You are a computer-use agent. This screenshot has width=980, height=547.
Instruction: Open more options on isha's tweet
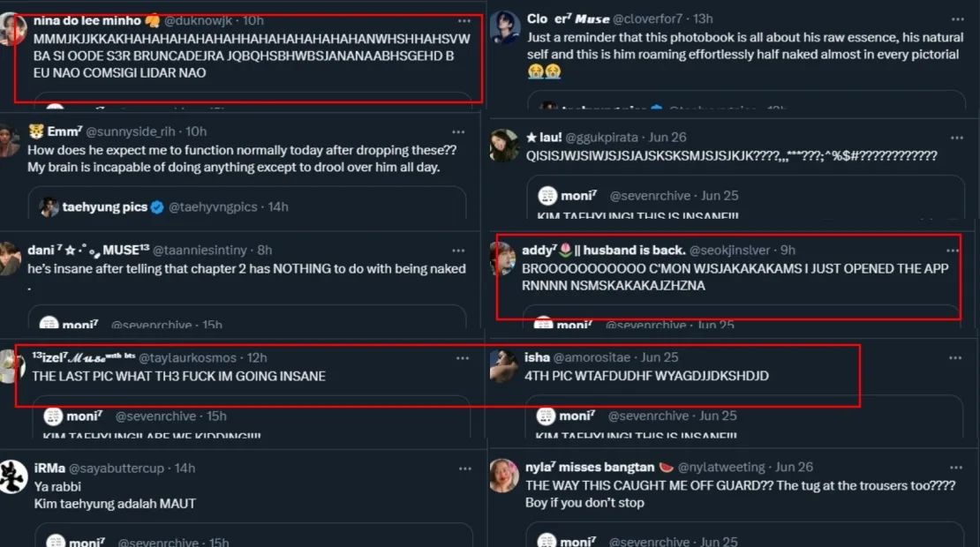tap(955, 357)
